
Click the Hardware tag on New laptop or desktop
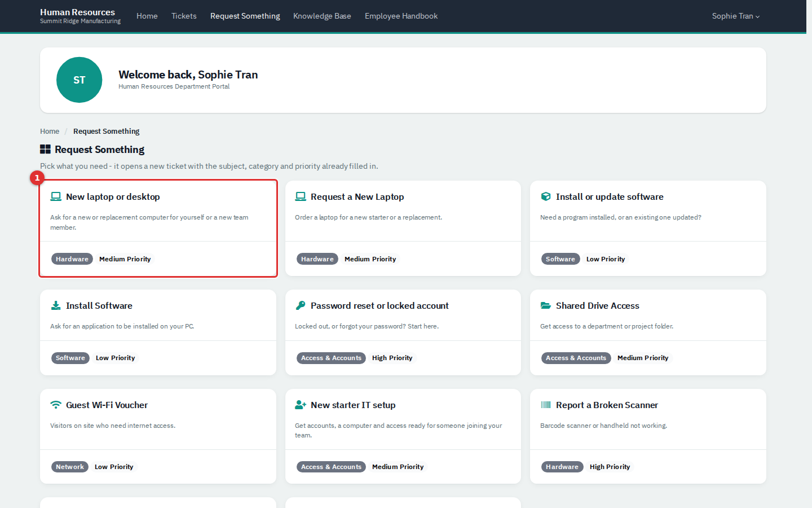72,259
